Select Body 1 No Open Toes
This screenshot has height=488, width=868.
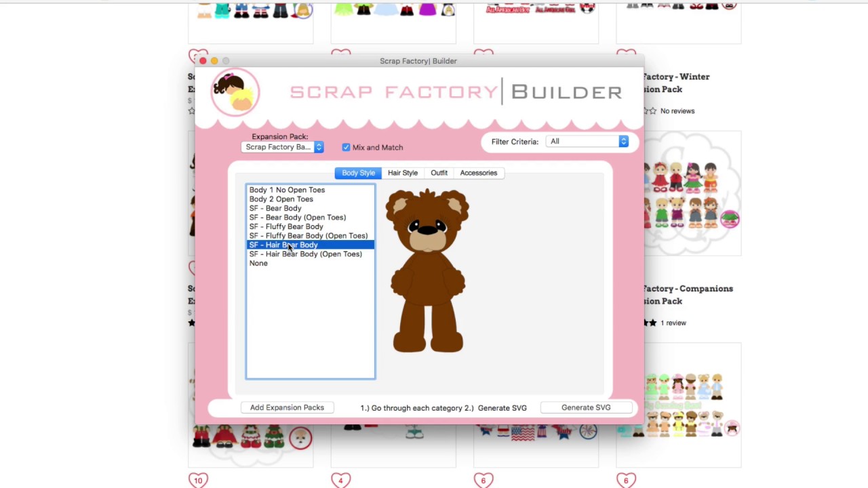[x=310, y=190]
